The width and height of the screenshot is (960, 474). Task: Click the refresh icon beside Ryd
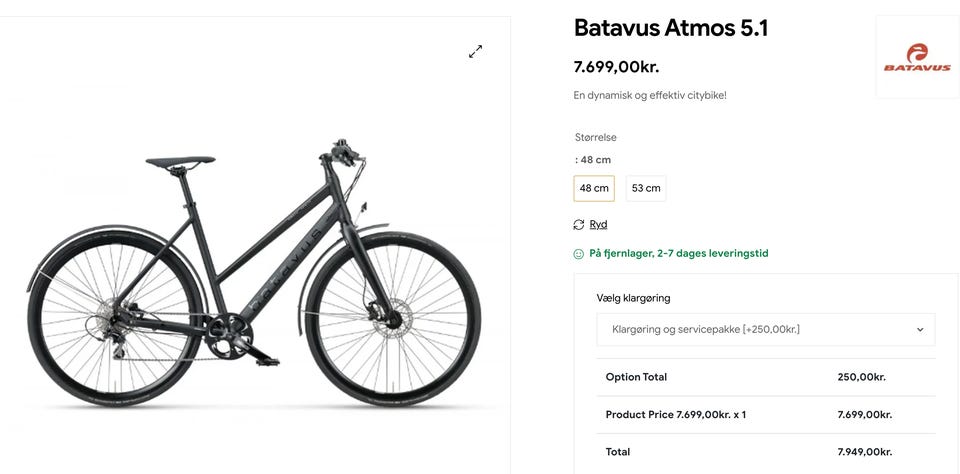coord(579,225)
